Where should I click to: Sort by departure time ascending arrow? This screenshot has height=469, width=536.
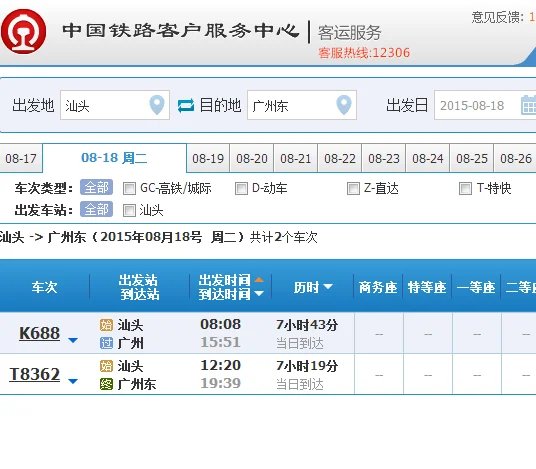(x=259, y=280)
